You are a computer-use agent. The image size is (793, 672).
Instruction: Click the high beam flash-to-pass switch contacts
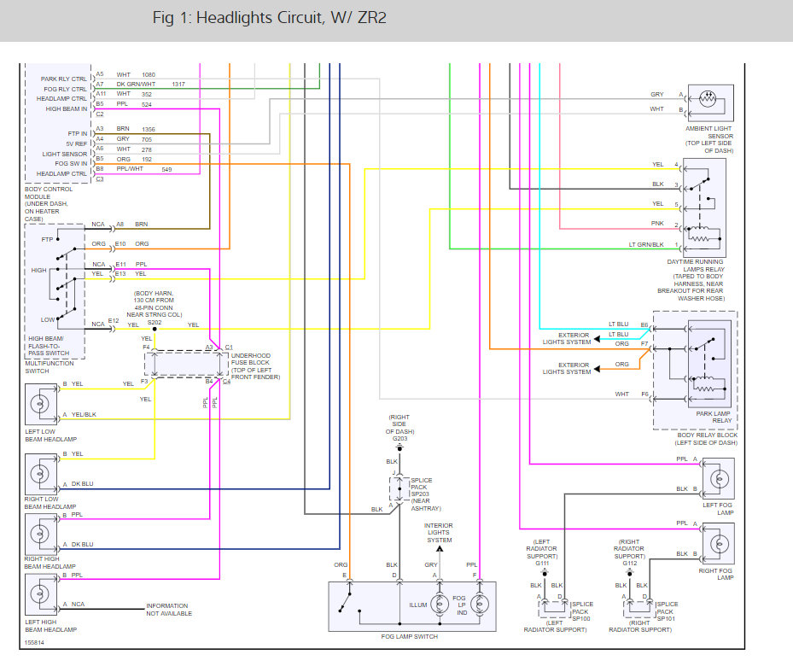click(x=65, y=278)
